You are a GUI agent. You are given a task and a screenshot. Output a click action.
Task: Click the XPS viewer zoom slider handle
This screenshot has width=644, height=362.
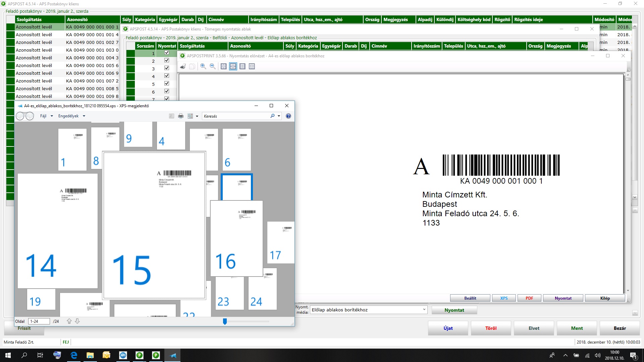click(x=225, y=321)
